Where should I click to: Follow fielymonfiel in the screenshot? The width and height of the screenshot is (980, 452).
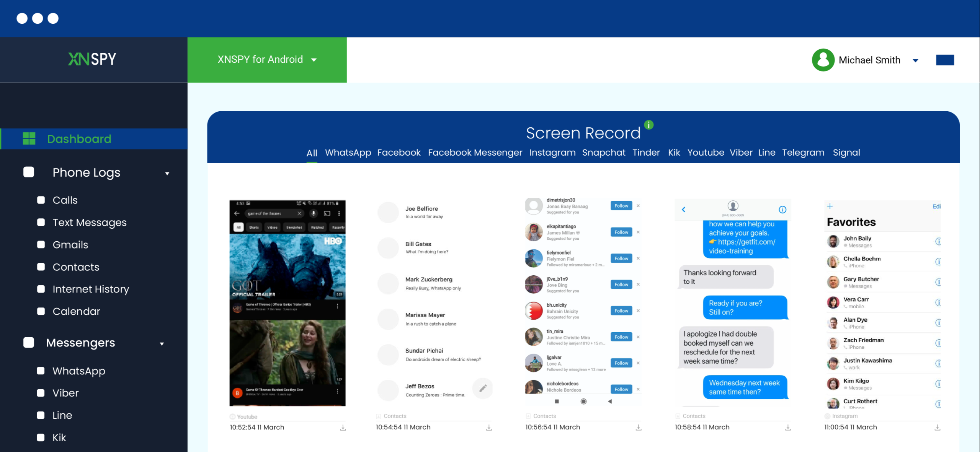click(621, 259)
